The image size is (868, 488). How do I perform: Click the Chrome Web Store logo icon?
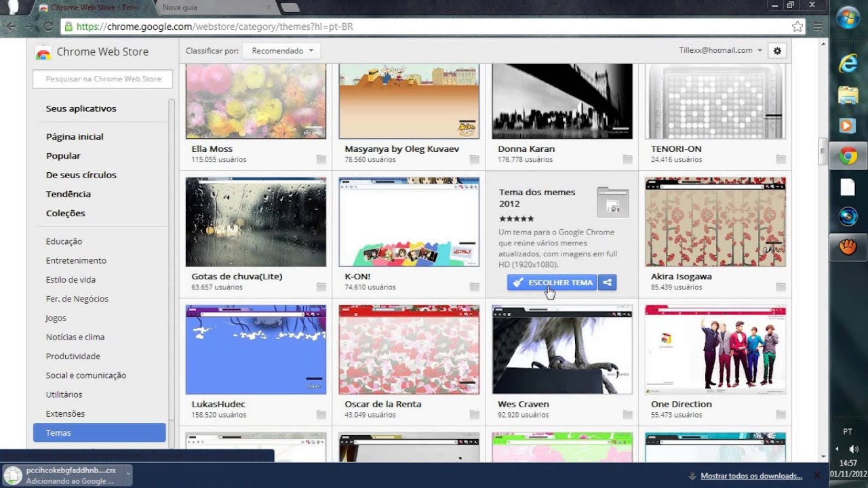43,52
